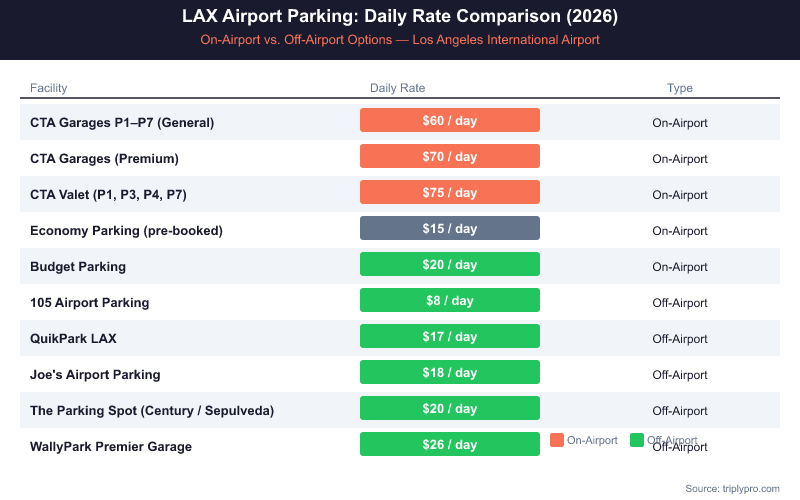The image size is (800, 500).
Task: Select the $75 / day valet bar
Action: point(449,192)
